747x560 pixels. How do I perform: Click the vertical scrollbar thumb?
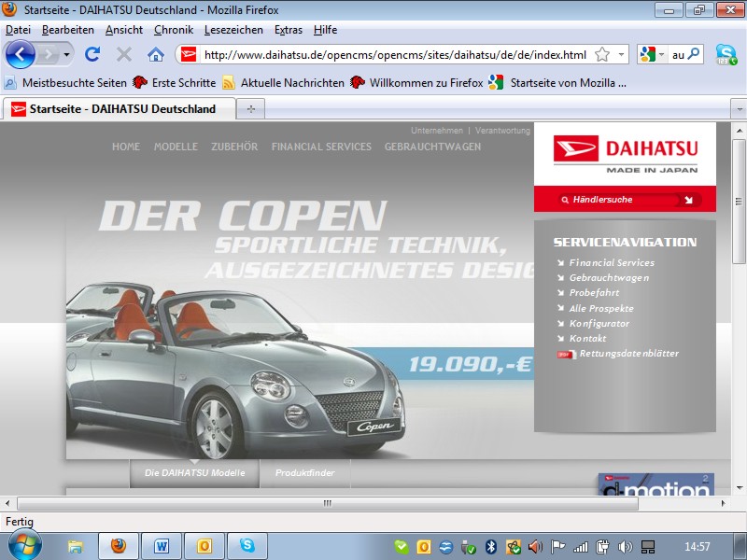pos(739,202)
